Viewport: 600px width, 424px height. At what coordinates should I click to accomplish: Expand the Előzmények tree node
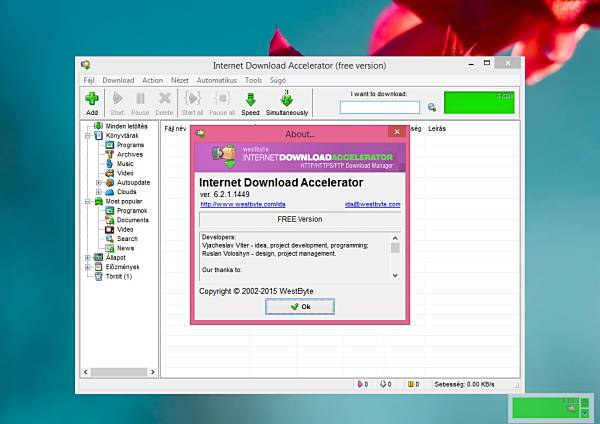tap(88, 267)
